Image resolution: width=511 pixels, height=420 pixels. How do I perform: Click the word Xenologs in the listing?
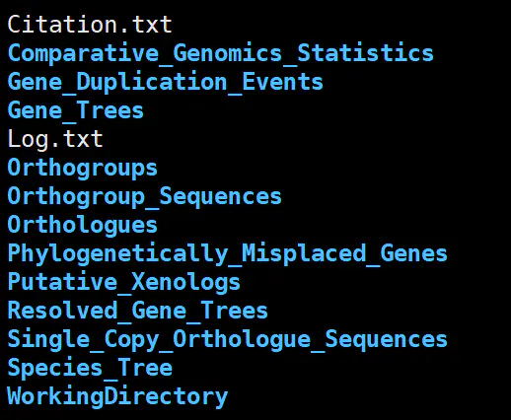185,282
